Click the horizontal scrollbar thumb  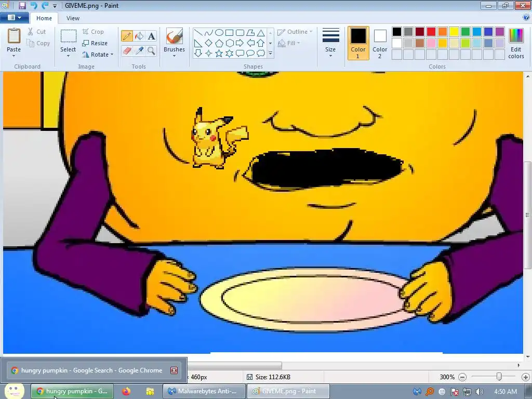[x=234, y=365]
